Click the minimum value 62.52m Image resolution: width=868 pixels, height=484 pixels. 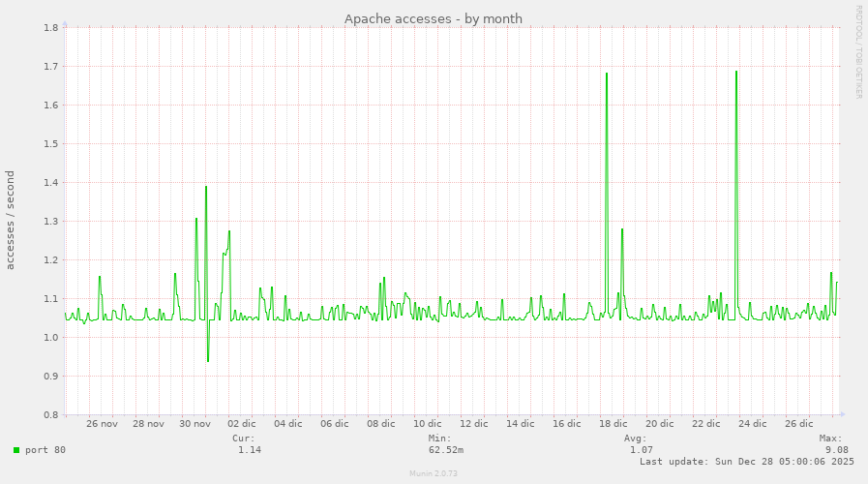pyautogui.click(x=446, y=450)
